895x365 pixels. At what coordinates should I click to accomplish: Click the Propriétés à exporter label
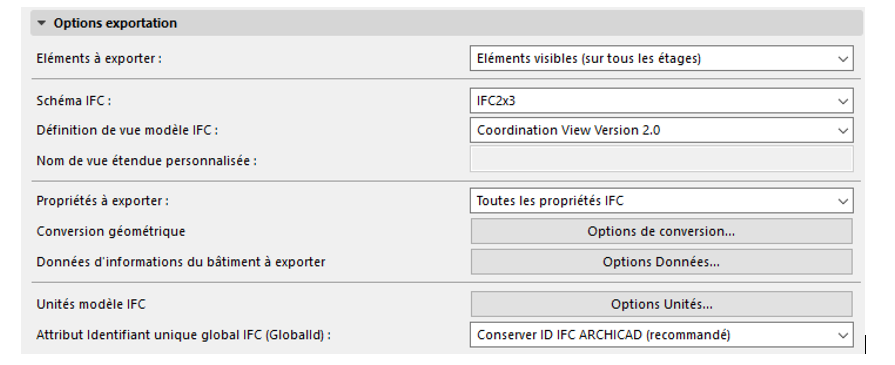[x=103, y=201]
